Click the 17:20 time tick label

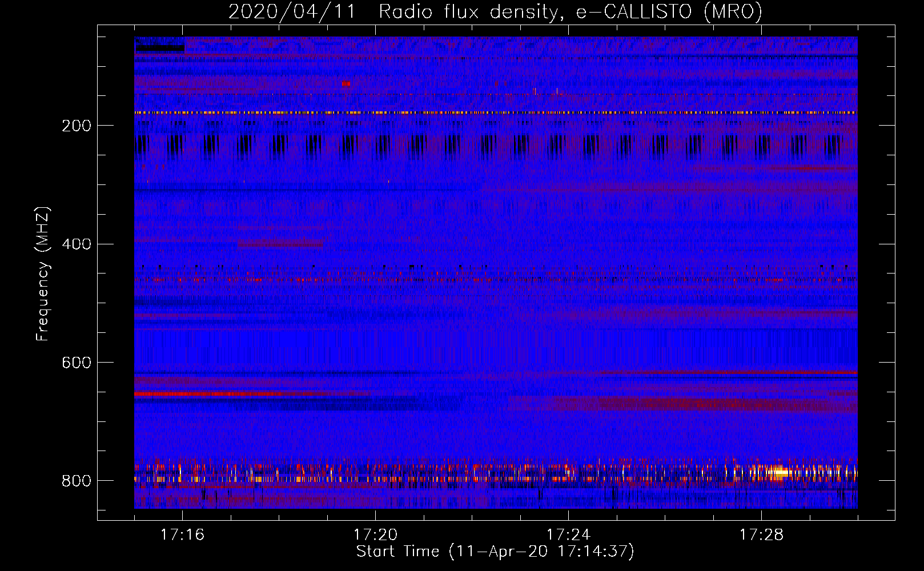point(375,534)
